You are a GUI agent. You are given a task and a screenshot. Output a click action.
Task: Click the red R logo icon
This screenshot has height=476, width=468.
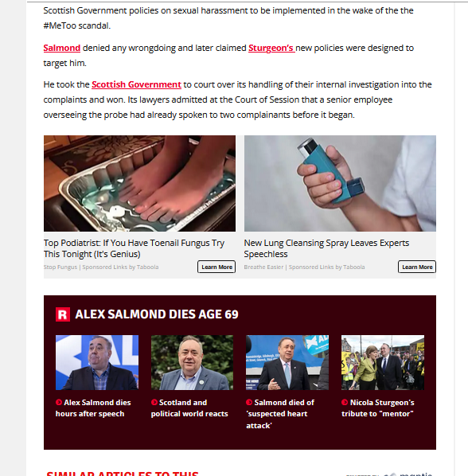pos(63,314)
